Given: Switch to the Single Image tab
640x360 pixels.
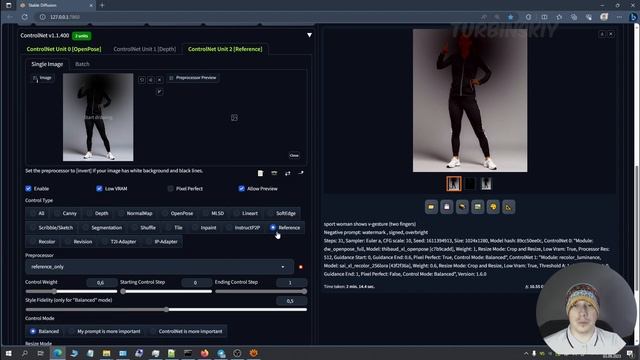Looking at the screenshot, I should [47, 64].
